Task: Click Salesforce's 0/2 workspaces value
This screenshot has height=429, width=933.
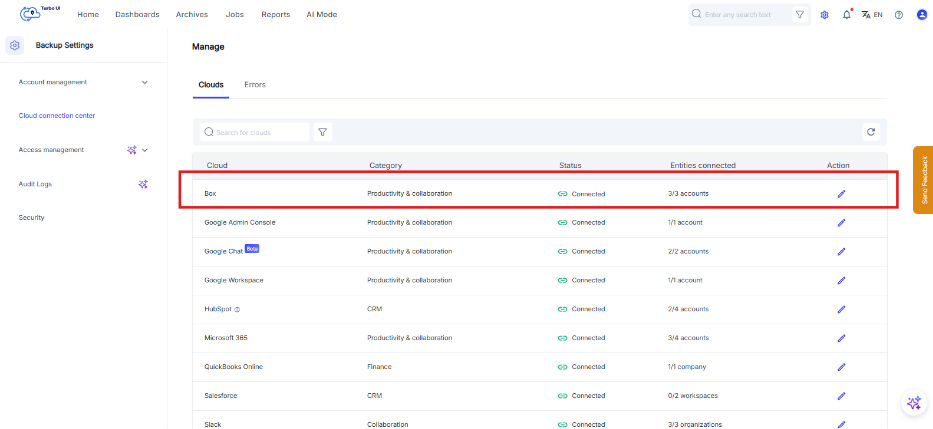Action: point(693,396)
